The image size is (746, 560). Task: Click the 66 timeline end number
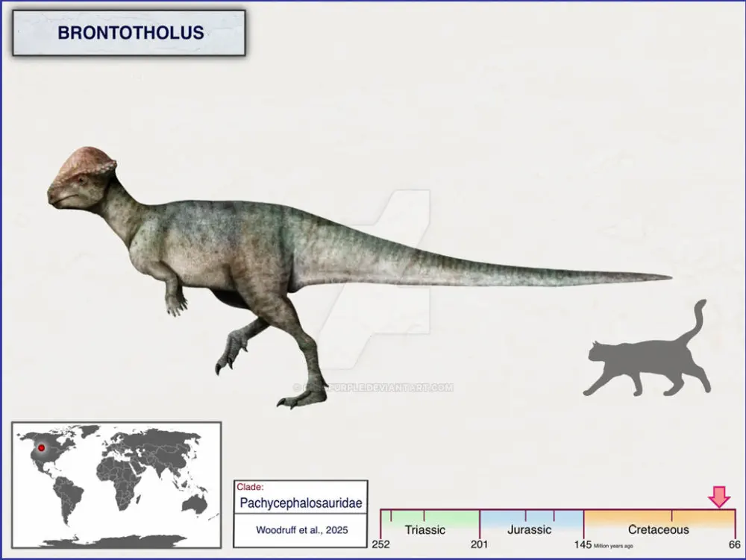(x=735, y=544)
